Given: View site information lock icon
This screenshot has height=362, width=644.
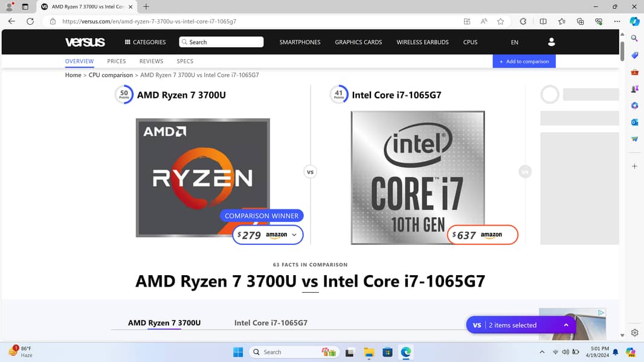Looking at the screenshot, I should [x=53, y=21].
